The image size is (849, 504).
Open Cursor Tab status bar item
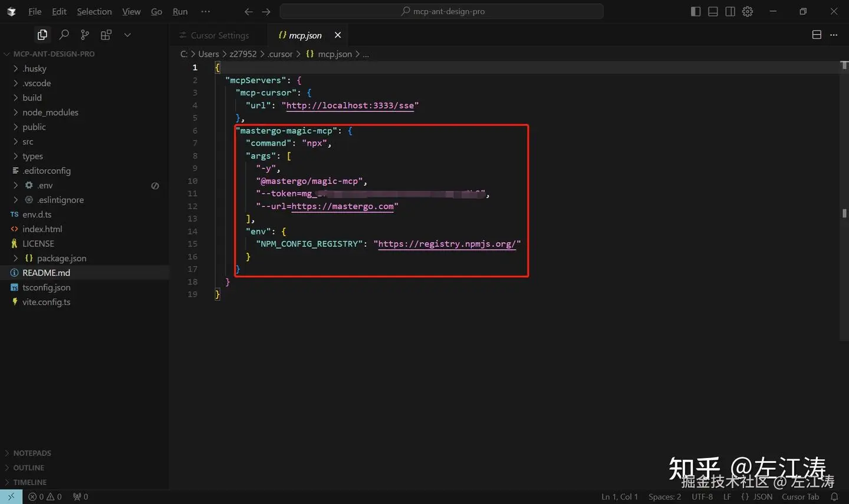(800, 497)
